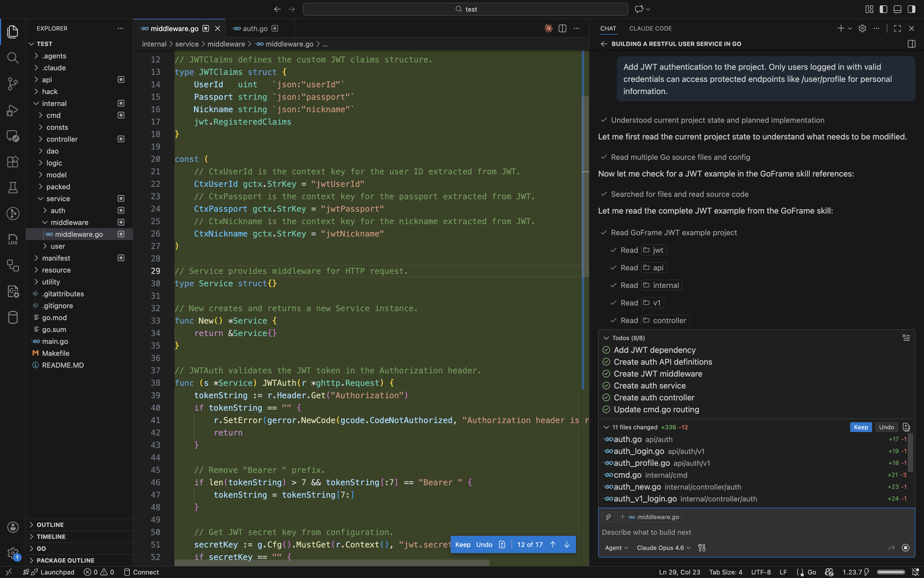This screenshot has height=578, width=924.
Task: Navigate back arrow in title bar
Action: pyautogui.click(x=277, y=9)
